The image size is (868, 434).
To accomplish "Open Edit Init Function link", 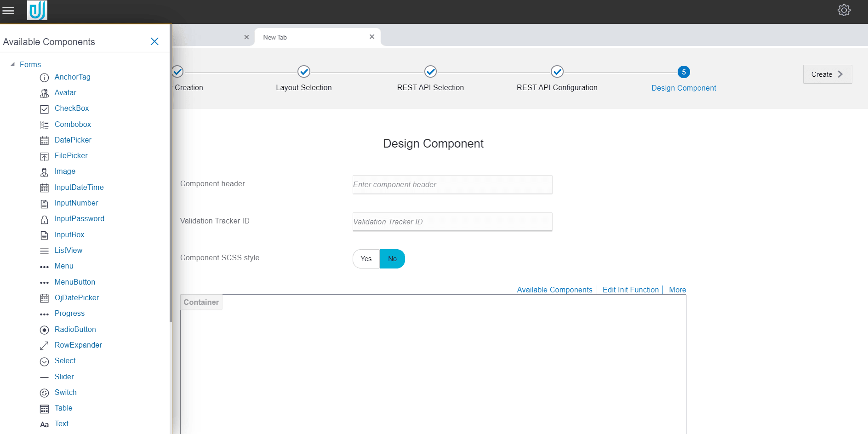I will point(630,290).
